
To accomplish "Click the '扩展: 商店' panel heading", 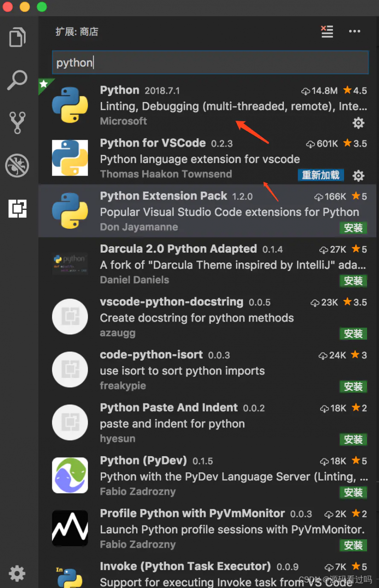I will pos(77,32).
